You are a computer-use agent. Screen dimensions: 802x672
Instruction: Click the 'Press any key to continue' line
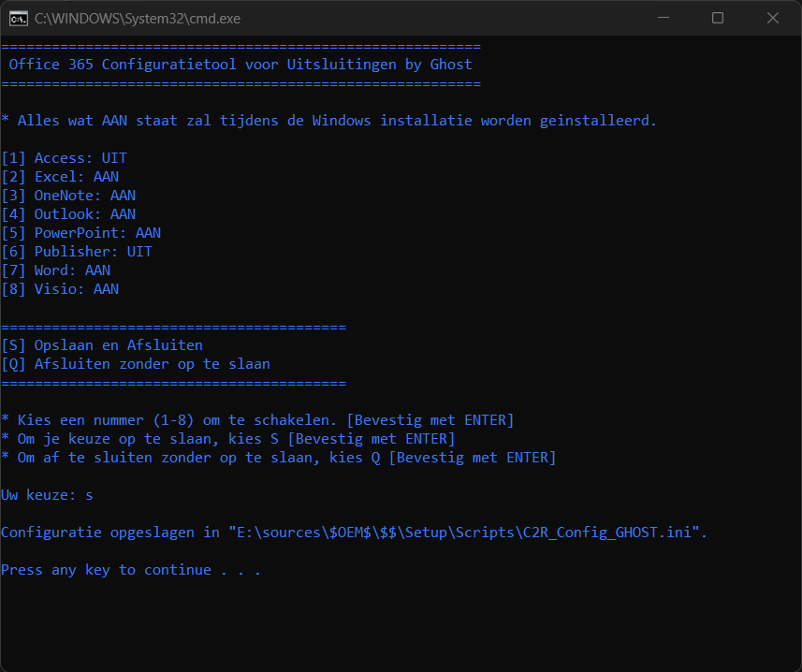pos(131,570)
